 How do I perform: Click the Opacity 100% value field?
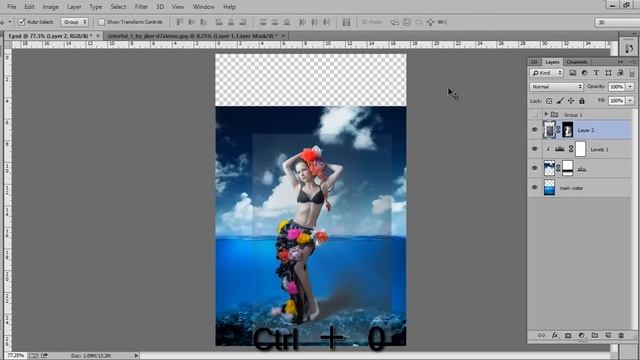(617, 87)
